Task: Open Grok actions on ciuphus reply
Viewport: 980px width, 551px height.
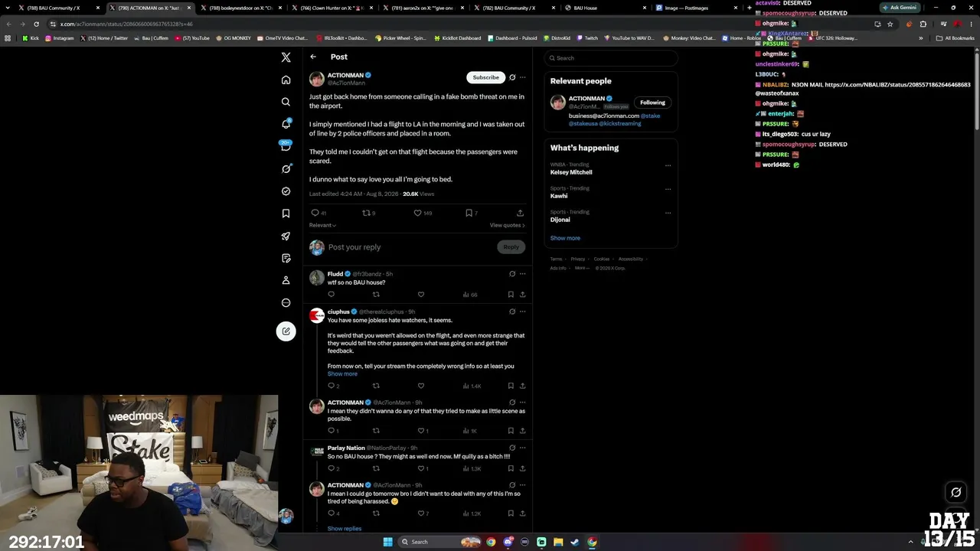Action: click(x=512, y=311)
